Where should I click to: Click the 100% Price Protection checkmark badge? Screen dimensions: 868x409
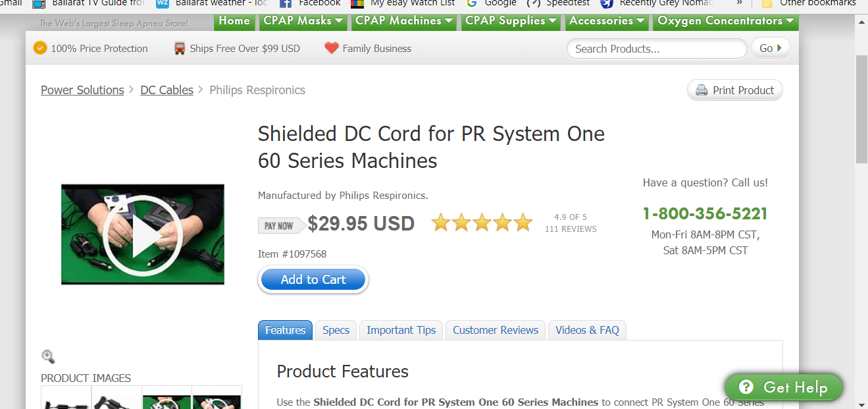[x=40, y=48]
